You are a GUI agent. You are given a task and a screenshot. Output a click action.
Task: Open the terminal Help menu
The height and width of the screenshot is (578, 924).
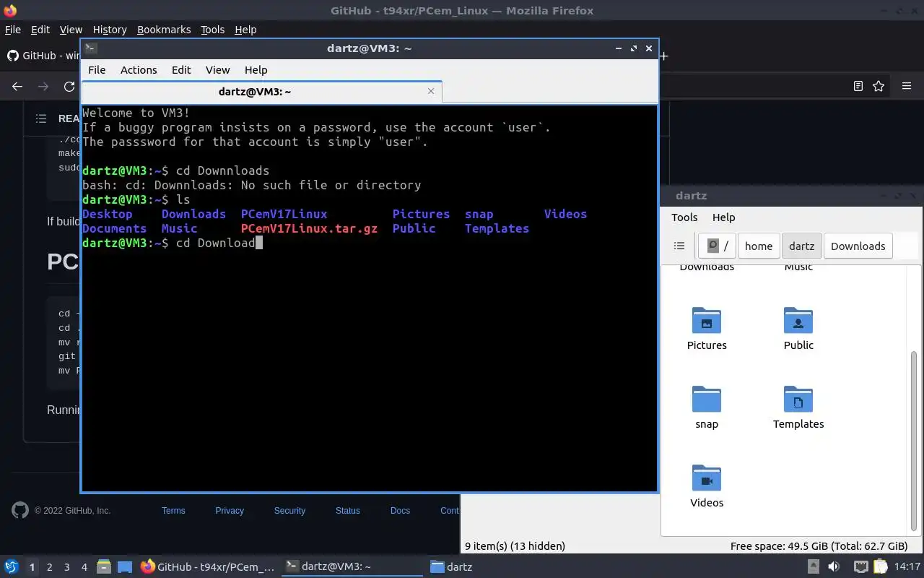pos(256,70)
